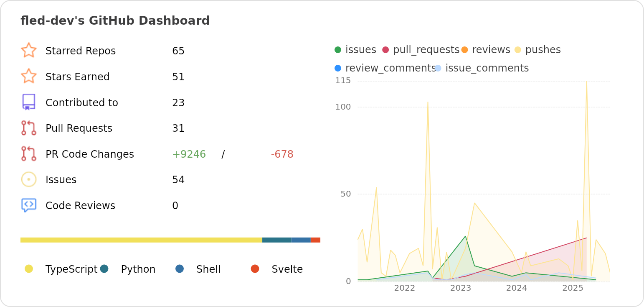Click the Svelte legend color dot
Screen dimensions: 644x307
tap(255, 269)
